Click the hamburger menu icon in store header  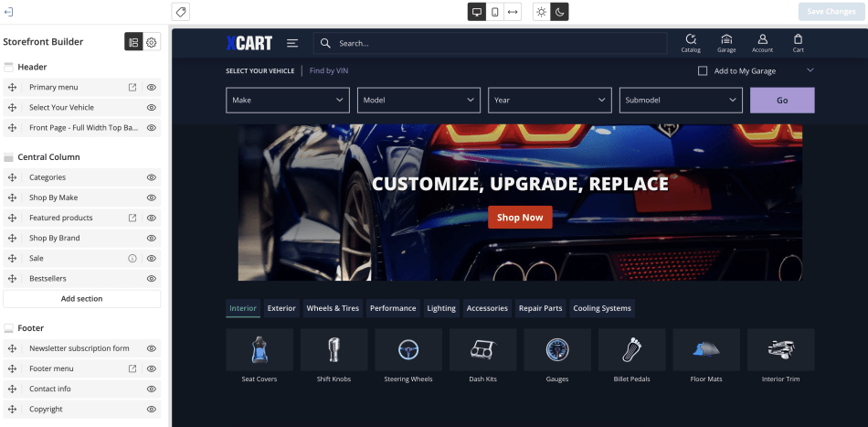[292, 43]
